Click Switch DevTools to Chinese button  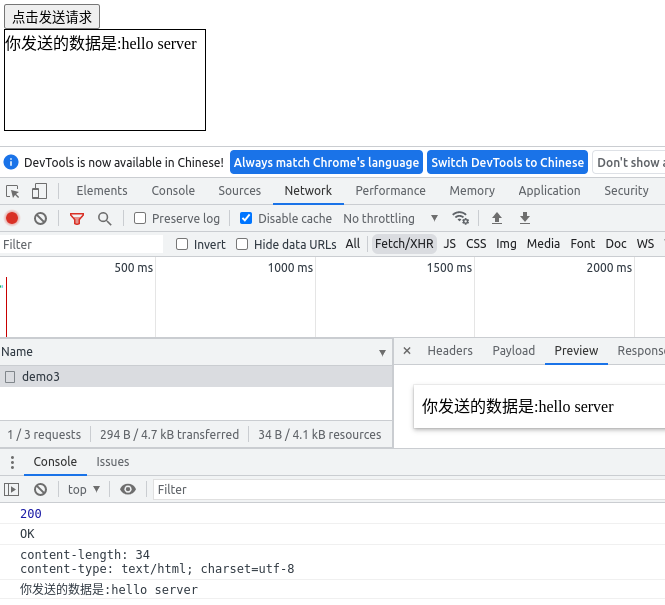tap(507, 162)
